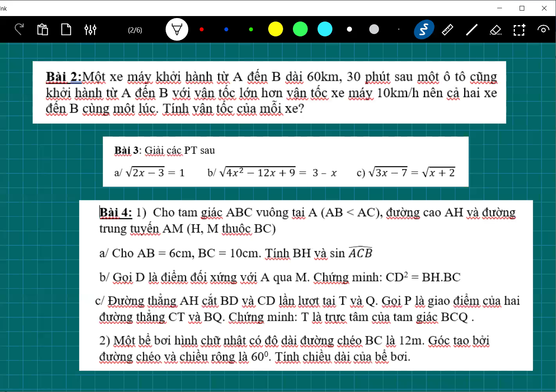
Task: Click 'Tính vận tốc của mỗi xe?'
Action: (x=234, y=109)
